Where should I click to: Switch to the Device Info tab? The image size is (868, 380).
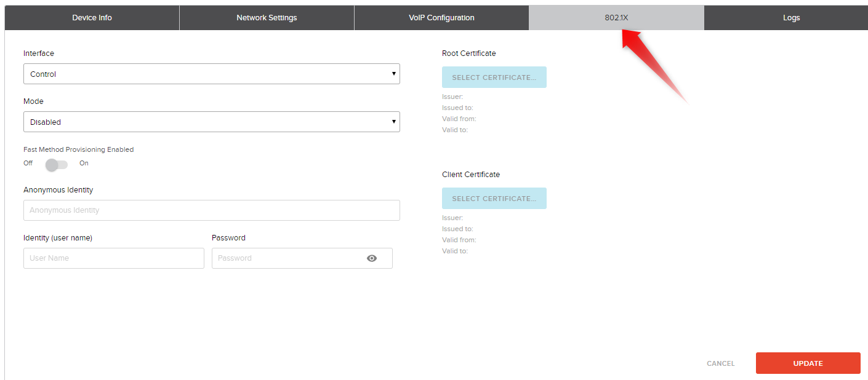tap(91, 17)
